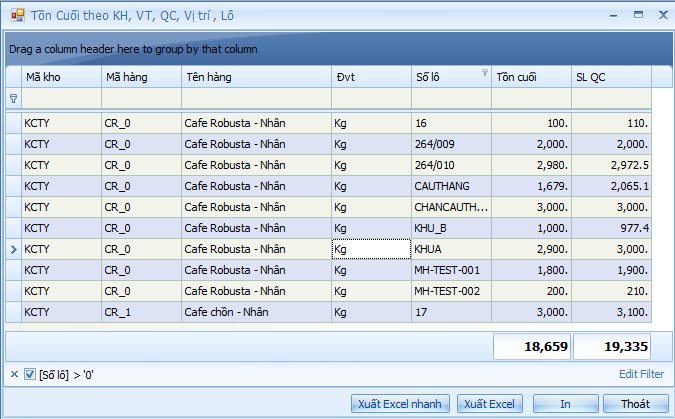Image resolution: width=675 pixels, height=419 pixels.
Task: Click the current row indicator arrow
Action: (13, 249)
